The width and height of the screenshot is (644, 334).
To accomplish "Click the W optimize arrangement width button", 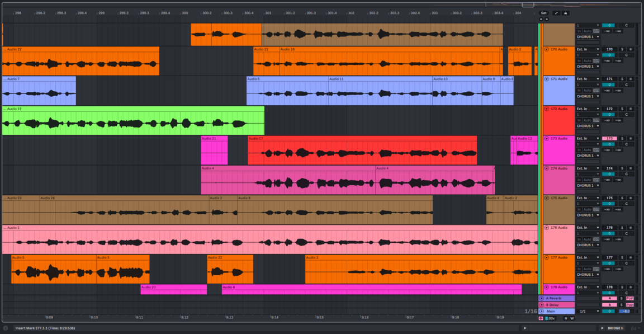I will click(572, 318).
